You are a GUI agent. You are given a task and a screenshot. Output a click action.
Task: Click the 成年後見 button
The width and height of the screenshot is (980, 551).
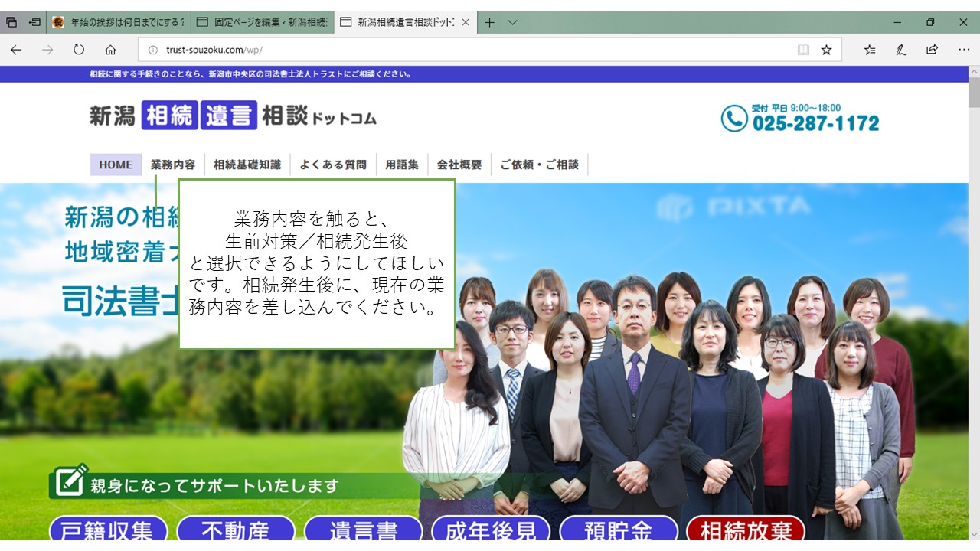coord(491,530)
